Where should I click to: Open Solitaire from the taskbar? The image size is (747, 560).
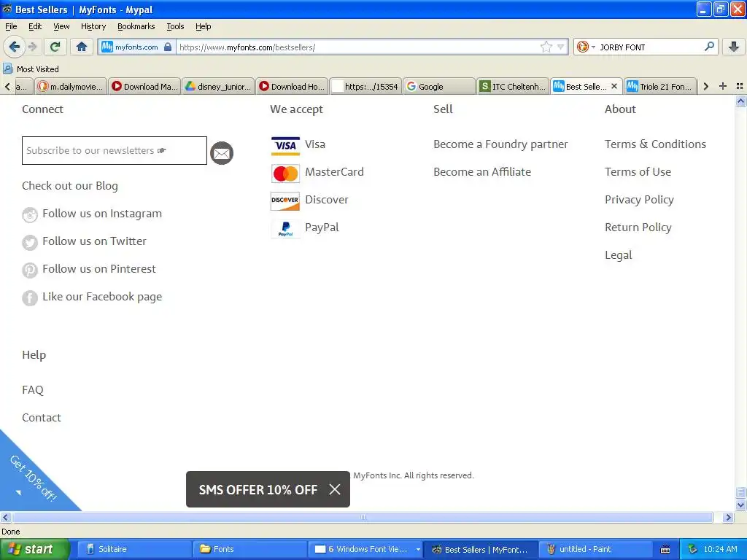pos(134,549)
